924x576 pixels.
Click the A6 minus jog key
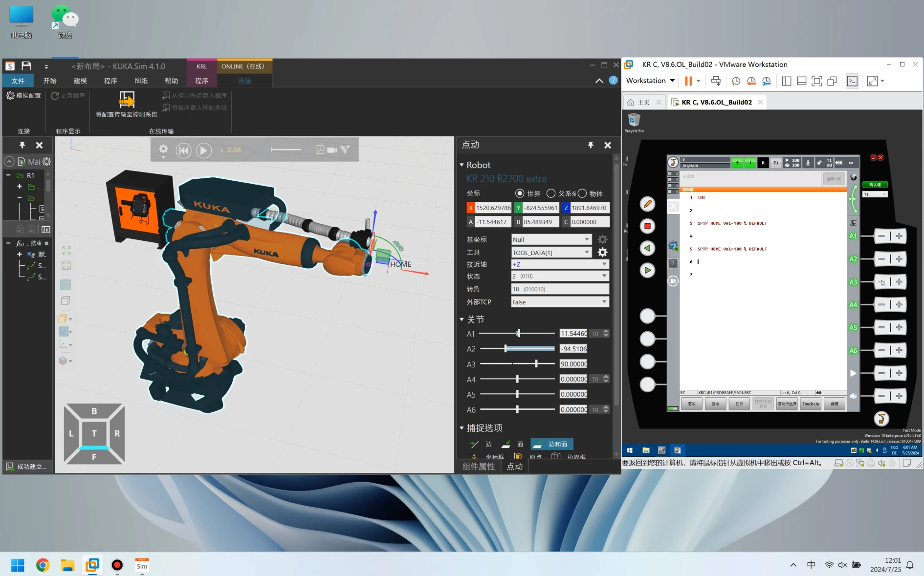pyautogui.click(x=881, y=350)
